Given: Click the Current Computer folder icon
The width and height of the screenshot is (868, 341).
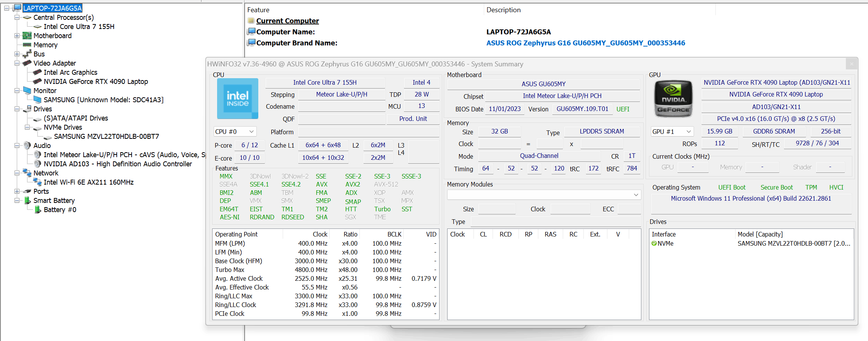Looking at the screenshot, I should pyautogui.click(x=251, y=21).
